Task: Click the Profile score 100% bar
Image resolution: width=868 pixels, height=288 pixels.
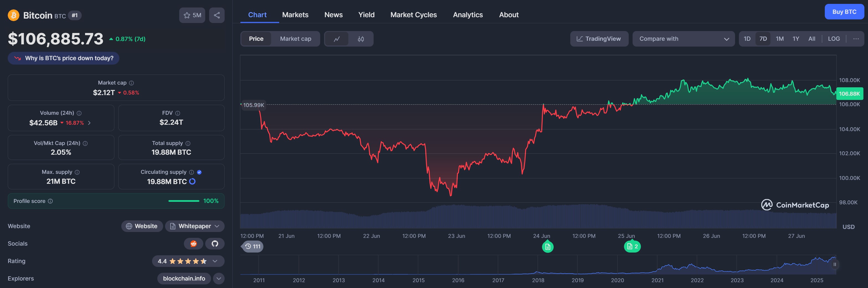Action: click(x=116, y=201)
